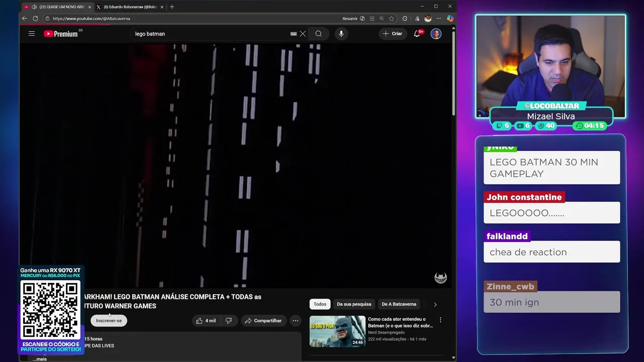644x362 pixels.
Task: Open the Criar menu
Action: (392, 34)
